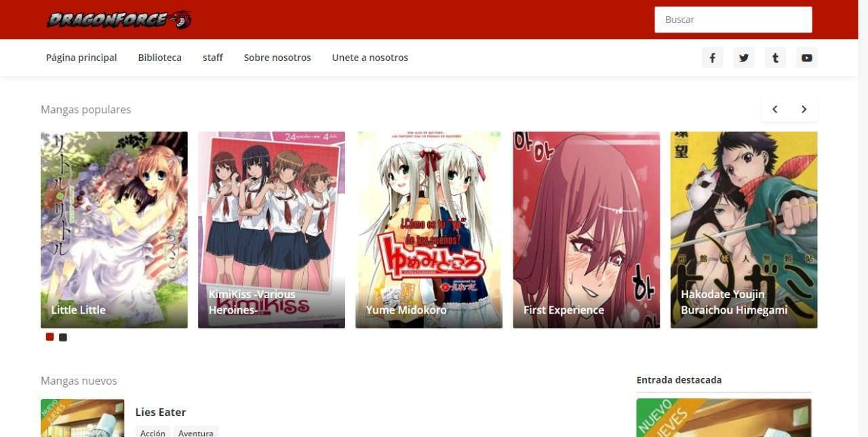Click the Buscar search field

pyautogui.click(x=732, y=20)
